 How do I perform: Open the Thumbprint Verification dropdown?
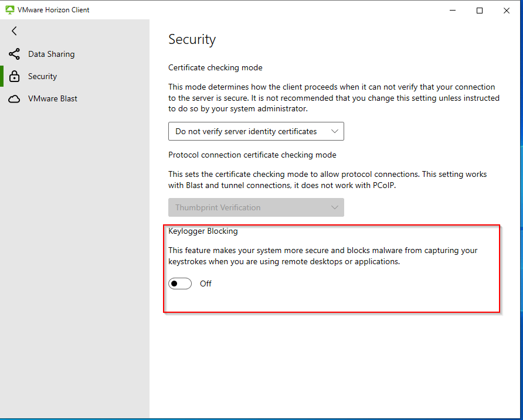click(x=256, y=207)
